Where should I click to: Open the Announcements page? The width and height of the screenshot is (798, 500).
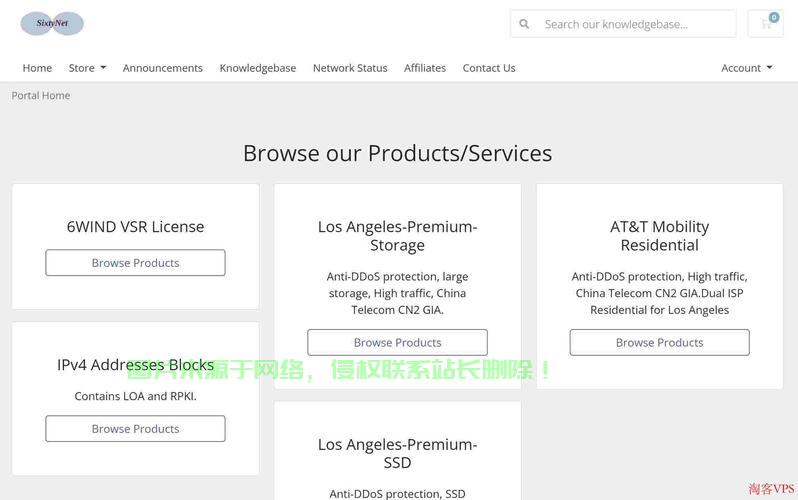click(x=163, y=68)
